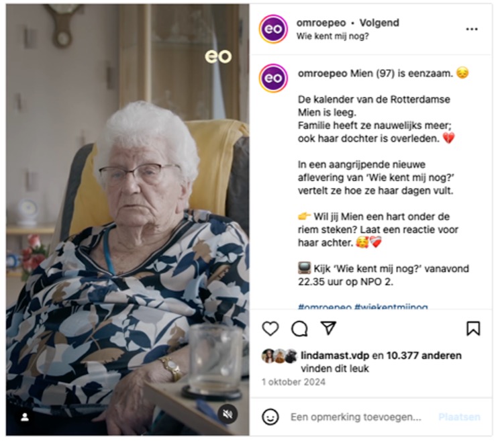The height and width of the screenshot is (443, 504).
Task: View the 10.377 anderen likes list
Action: click(x=424, y=356)
